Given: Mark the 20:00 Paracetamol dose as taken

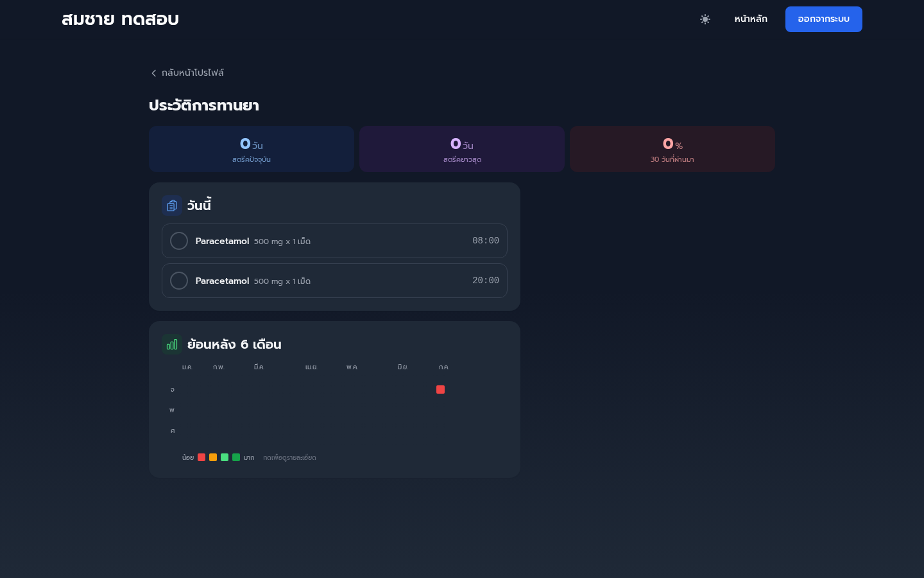Looking at the screenshot, I should click(x=179, y=281).
